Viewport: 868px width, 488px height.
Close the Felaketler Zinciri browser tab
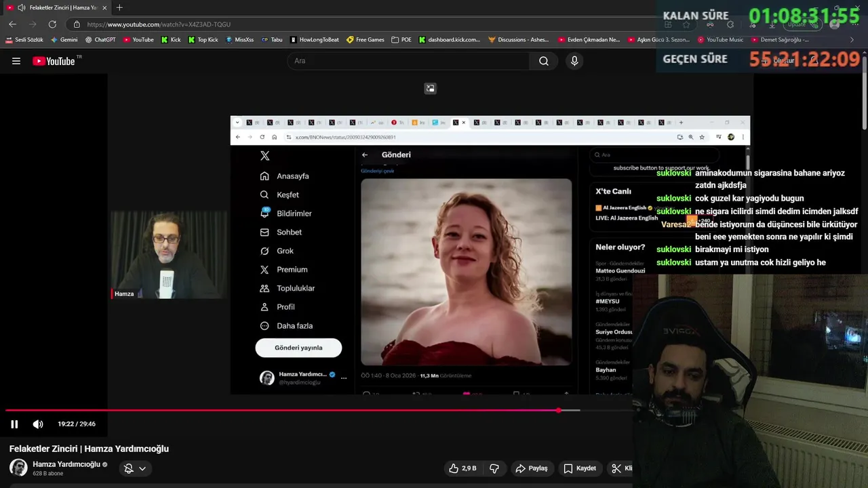coord(104,7)
